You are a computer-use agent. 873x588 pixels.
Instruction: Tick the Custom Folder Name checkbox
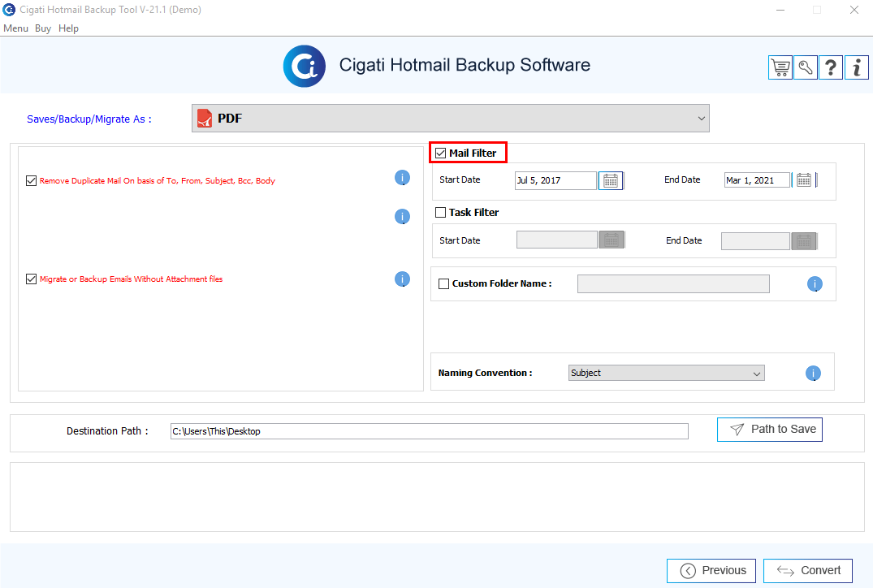click(443, 283)
